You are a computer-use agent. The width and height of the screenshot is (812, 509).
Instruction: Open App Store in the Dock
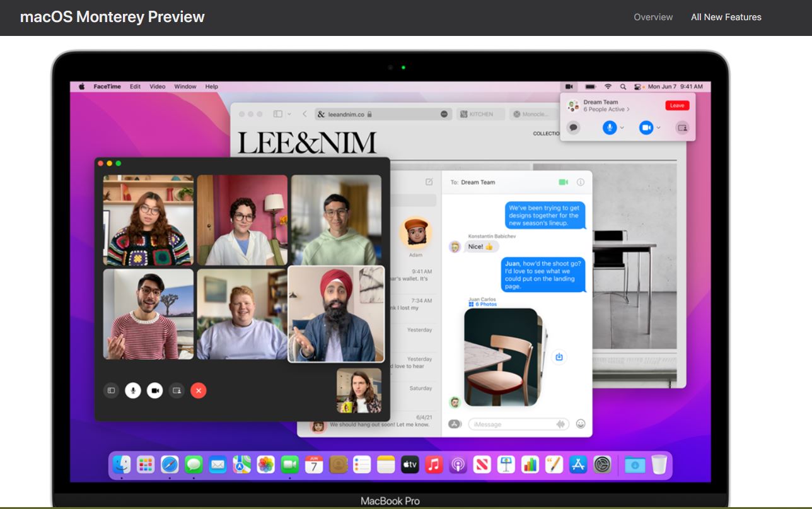(x=578, y=465)
